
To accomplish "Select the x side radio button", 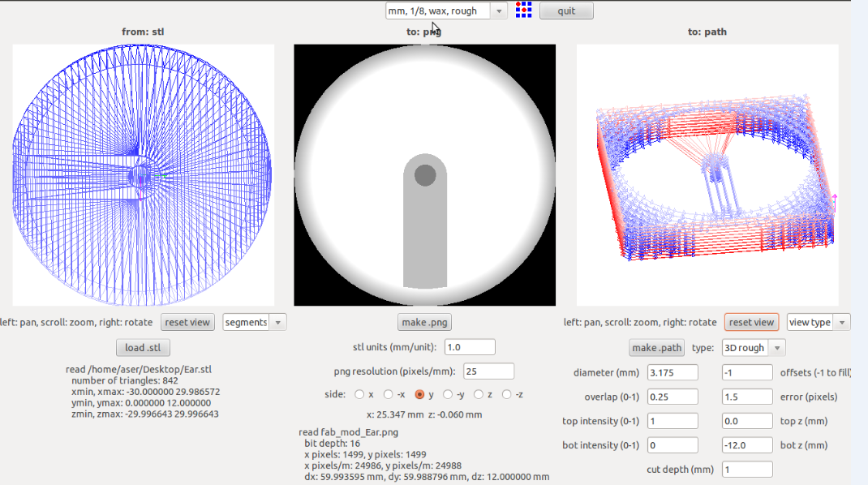I will coord(359,395).
